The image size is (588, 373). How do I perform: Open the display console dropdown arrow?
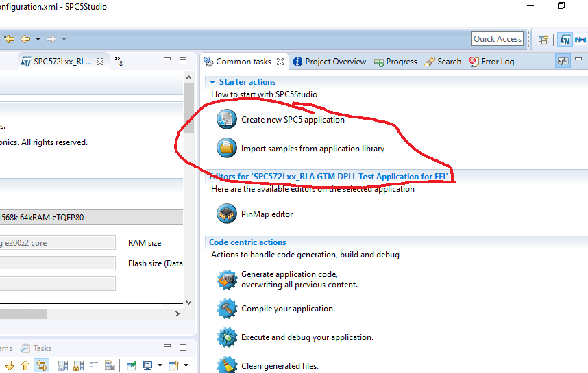[160, 365]
